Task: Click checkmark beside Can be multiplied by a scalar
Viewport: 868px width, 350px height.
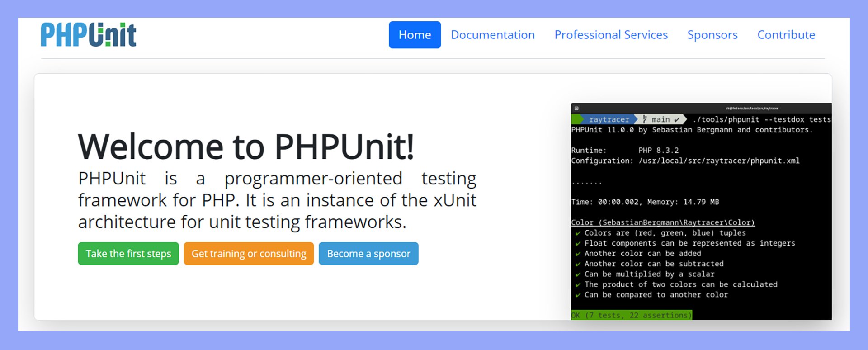Action: tap(578, 274)
